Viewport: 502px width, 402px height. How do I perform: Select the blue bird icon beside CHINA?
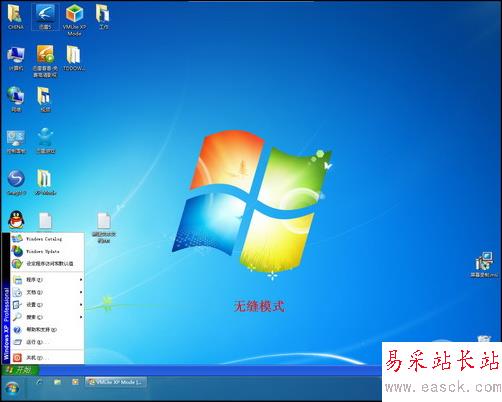click(45, 17)
